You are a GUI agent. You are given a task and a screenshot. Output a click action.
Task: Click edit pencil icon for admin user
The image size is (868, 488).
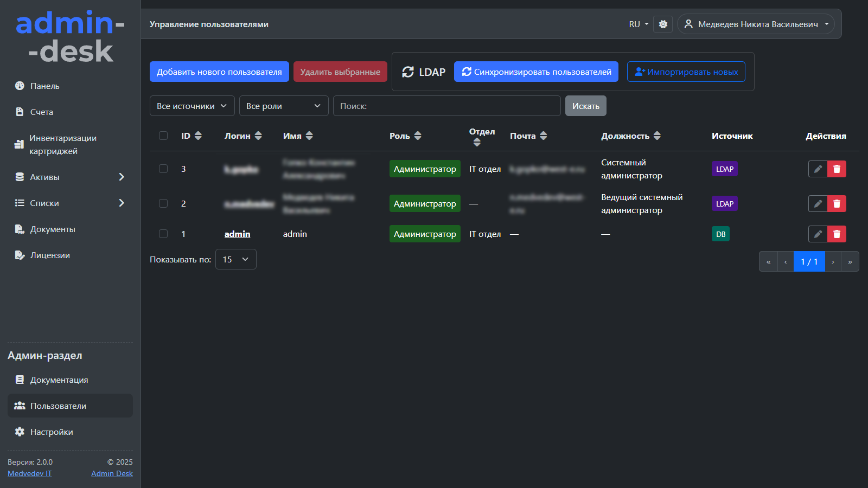(x=818, y=234)
